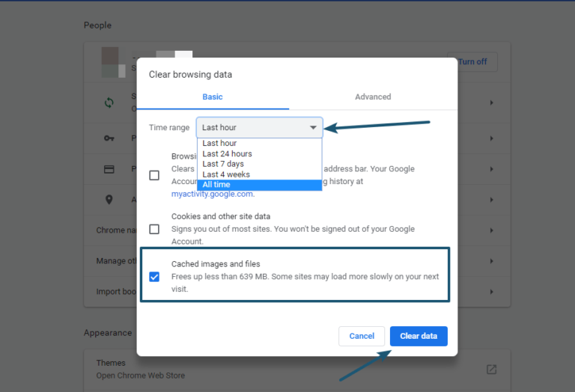
Task: Expand the Import bookmarks row arrow
Action: (x=491, y=292)
